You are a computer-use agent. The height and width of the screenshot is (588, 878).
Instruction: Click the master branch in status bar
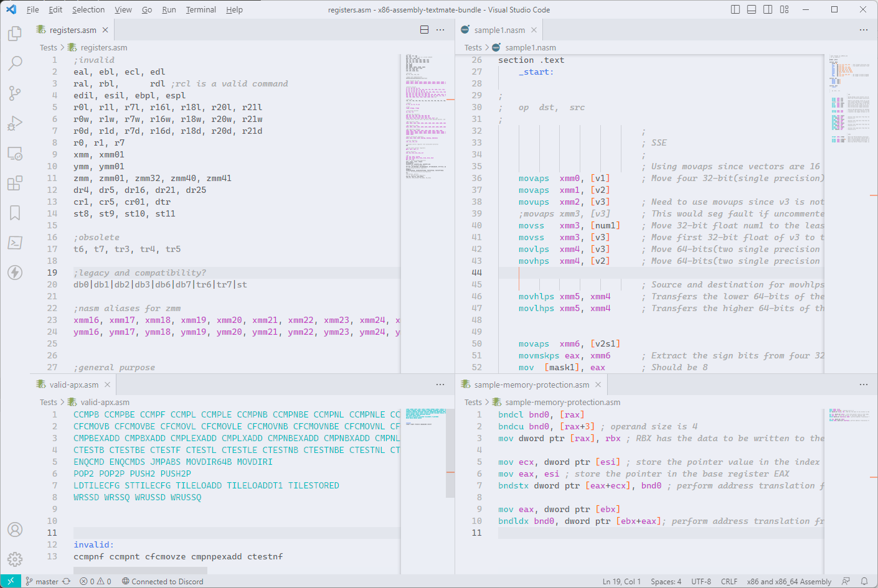click(42, 581)
